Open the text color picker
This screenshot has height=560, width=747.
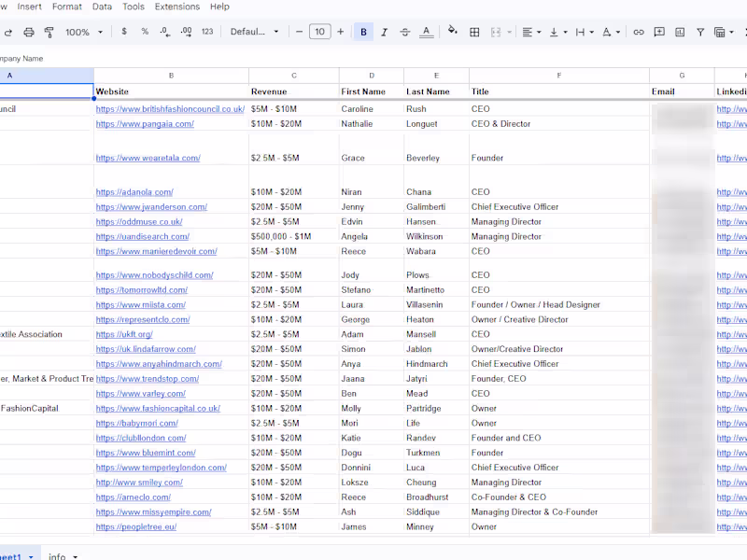427,32
